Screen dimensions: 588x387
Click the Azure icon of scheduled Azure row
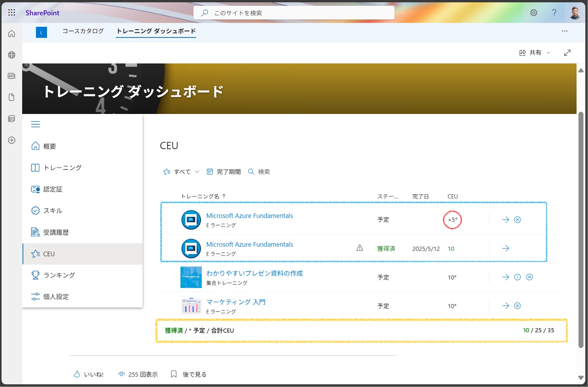point(191,220)
